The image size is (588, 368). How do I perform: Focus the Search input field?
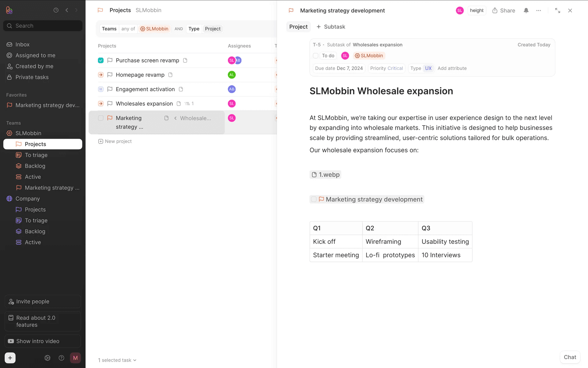[43, 26]
